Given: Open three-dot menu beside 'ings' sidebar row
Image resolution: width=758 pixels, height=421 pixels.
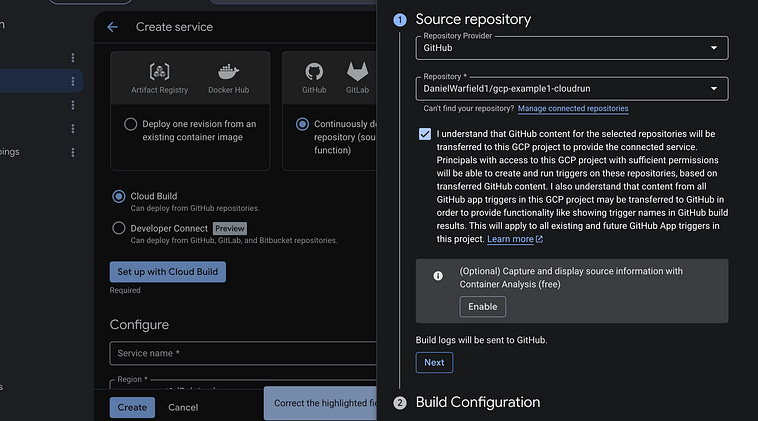Looking at the screenshot, I should pyautogui.click(x=73, y=152).
